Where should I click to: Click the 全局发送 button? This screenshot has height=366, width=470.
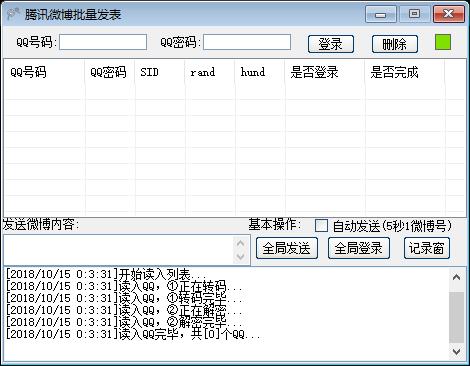pos(287,248)
